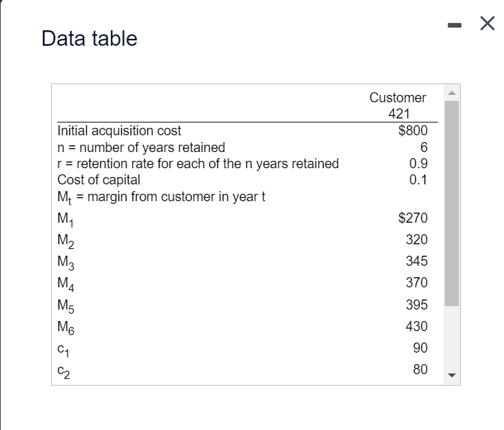Viewport: 504px width, 430px height.
Task: Click the table's scroll up arrow
Action: point(452,92)
